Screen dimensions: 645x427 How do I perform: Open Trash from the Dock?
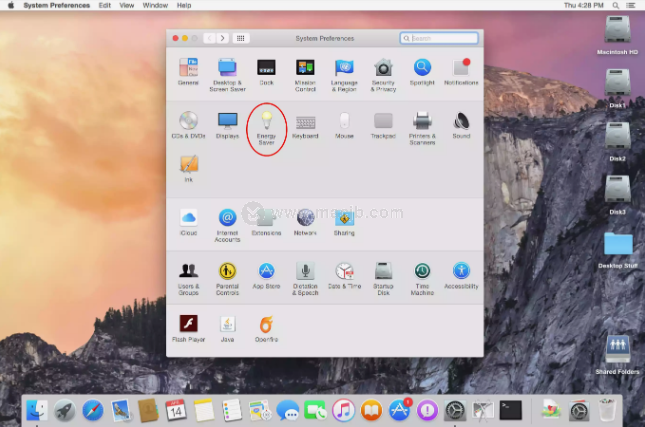(x=607, y=409)
